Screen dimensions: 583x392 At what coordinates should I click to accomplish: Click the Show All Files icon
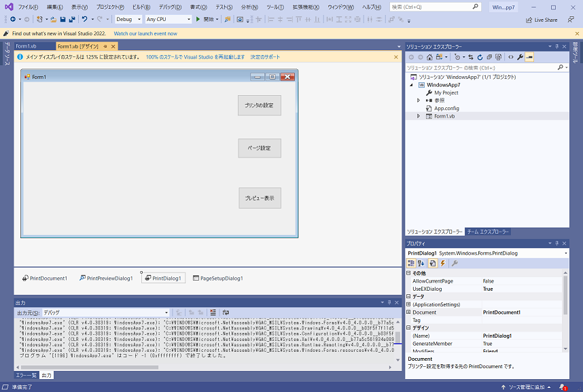(x=499, y=57)
